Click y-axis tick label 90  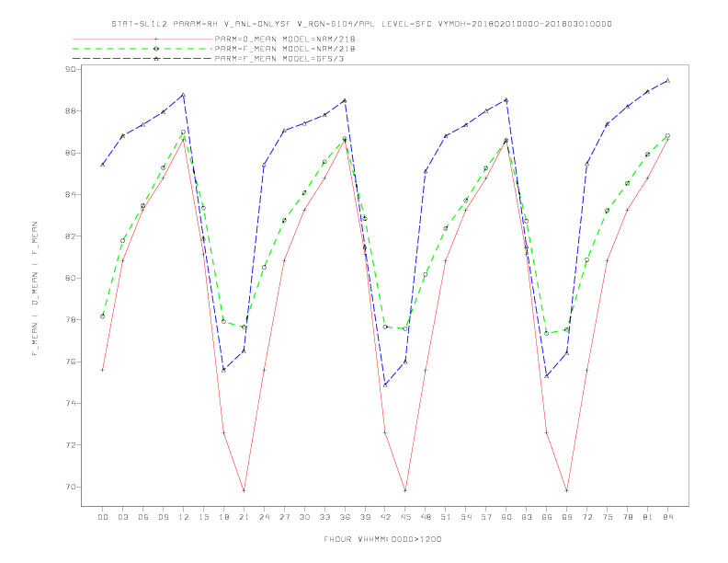click(x=70, y=69)
